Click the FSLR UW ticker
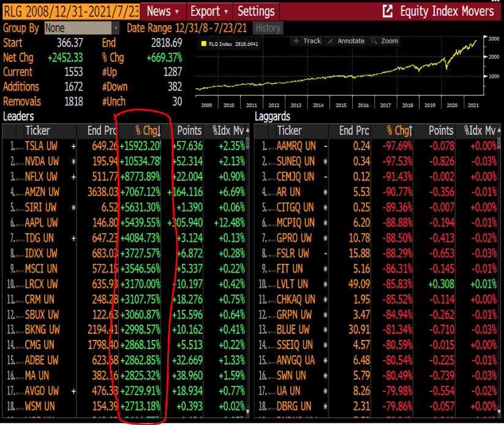This screenshot has height=425, width=504. click(x=293, y=254)
